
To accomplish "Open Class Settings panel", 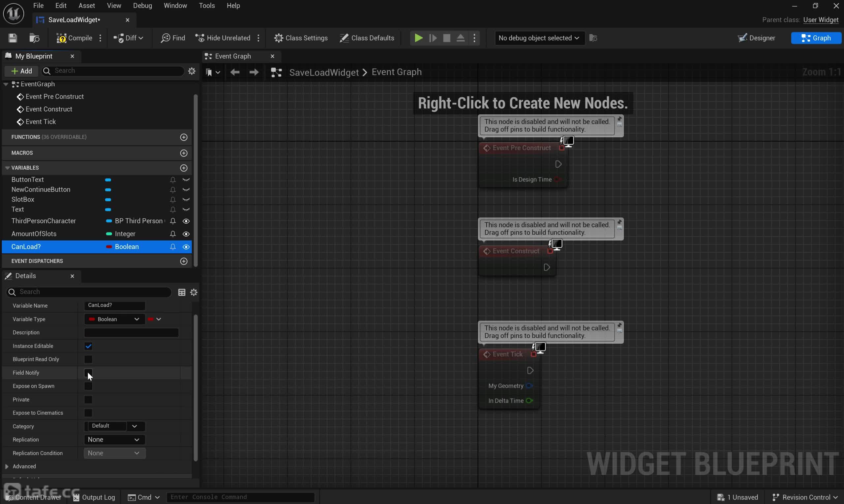I will coord(302,38).
